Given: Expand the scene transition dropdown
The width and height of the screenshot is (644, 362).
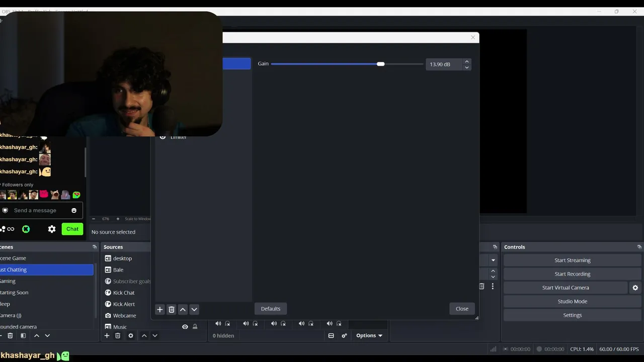Looking at the screenshot, I should pos(493,260).
